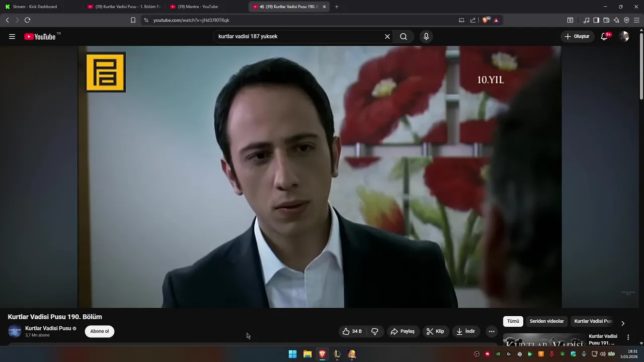The height and width of the screenshot is (362, 644).
Task: Open Brave playlist music note icon
Action: (x=586, y=20)
